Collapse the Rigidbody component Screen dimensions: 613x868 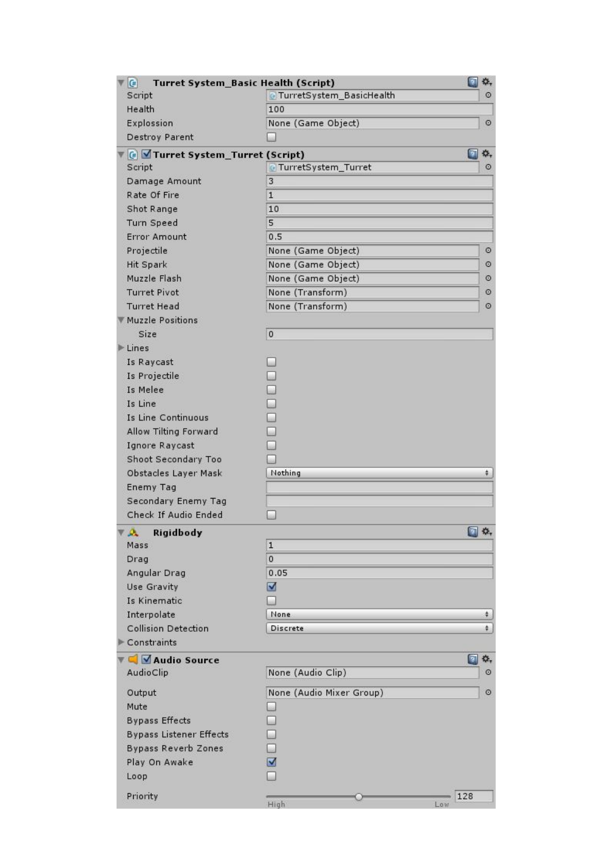click(x=121, y=532)
